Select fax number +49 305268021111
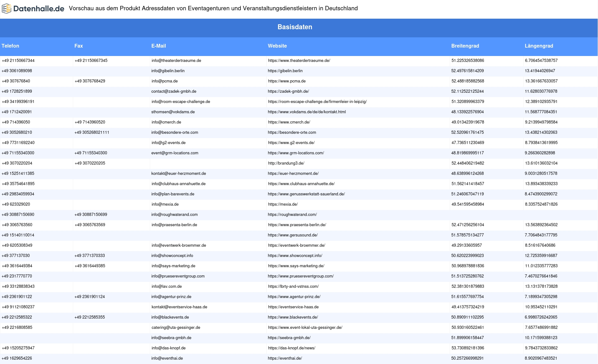 92,133
